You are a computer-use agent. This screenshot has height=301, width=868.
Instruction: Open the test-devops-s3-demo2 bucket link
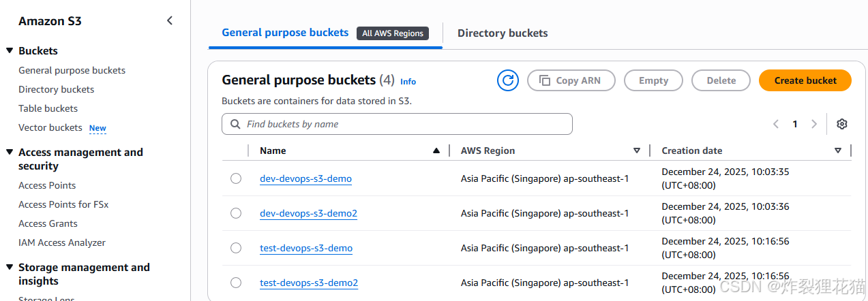309,283
